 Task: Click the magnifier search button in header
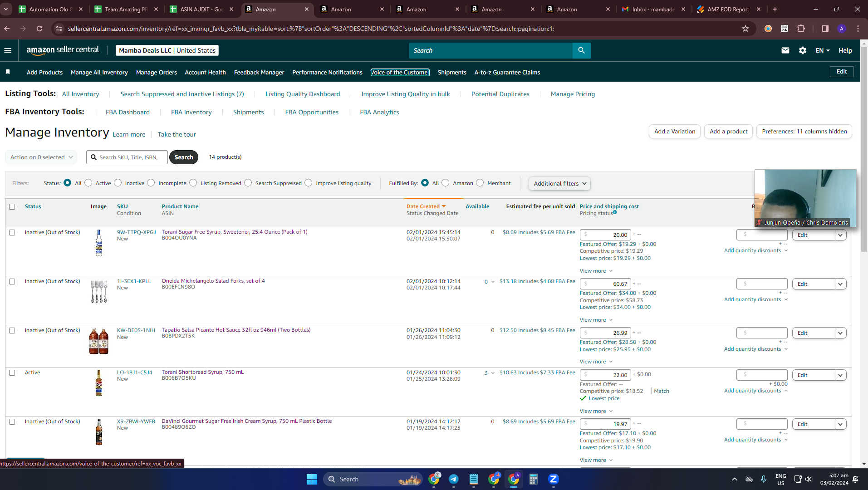(x=581, y=50)
